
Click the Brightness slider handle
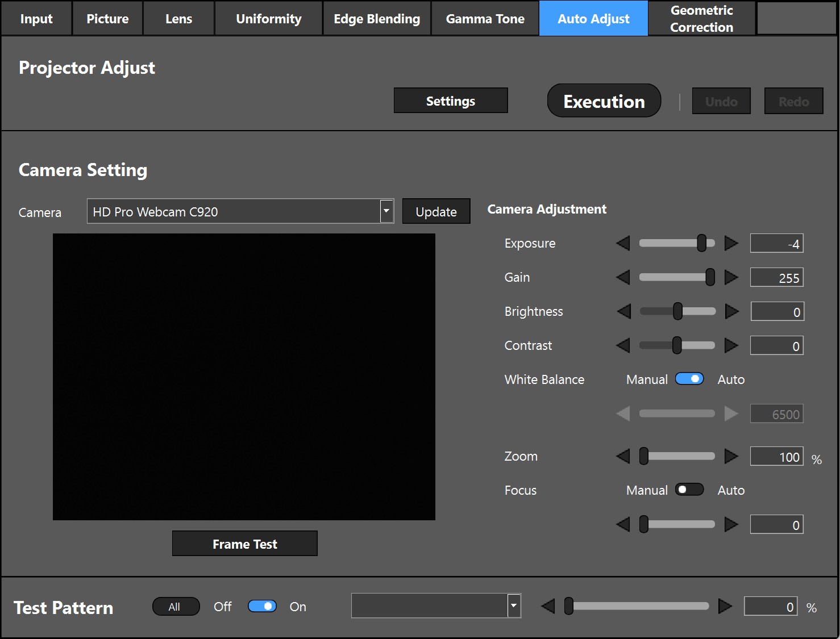677,311
